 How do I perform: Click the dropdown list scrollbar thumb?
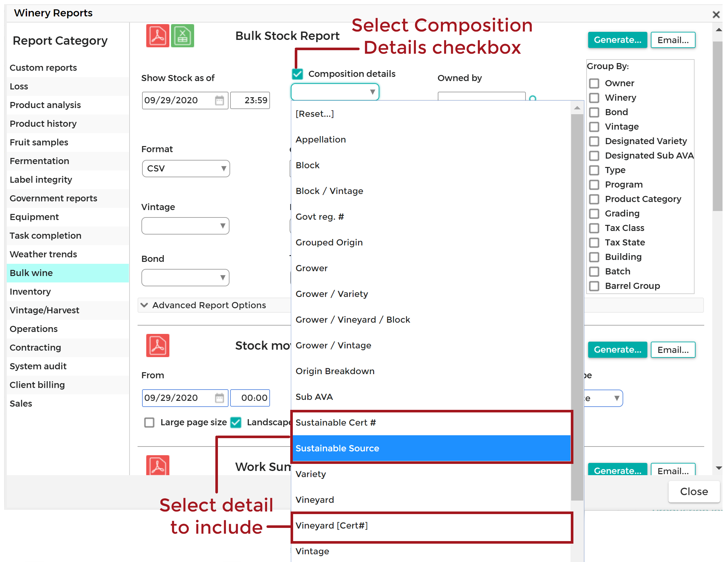[577, 307]
